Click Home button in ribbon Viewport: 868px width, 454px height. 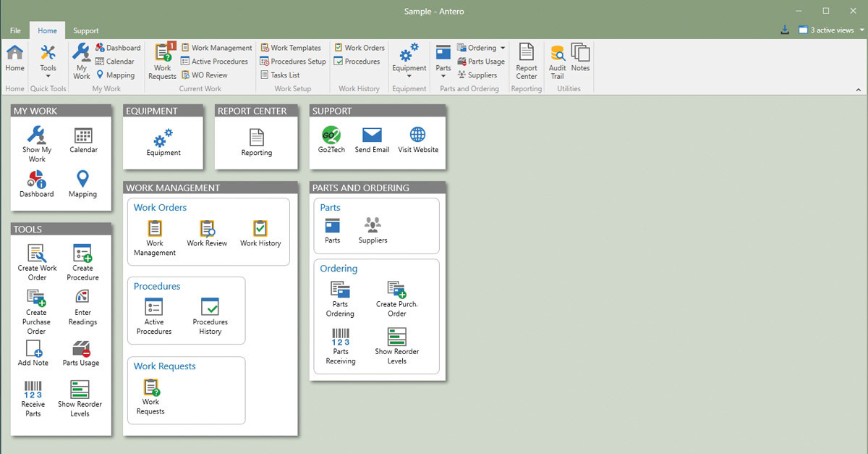point(14,58)
